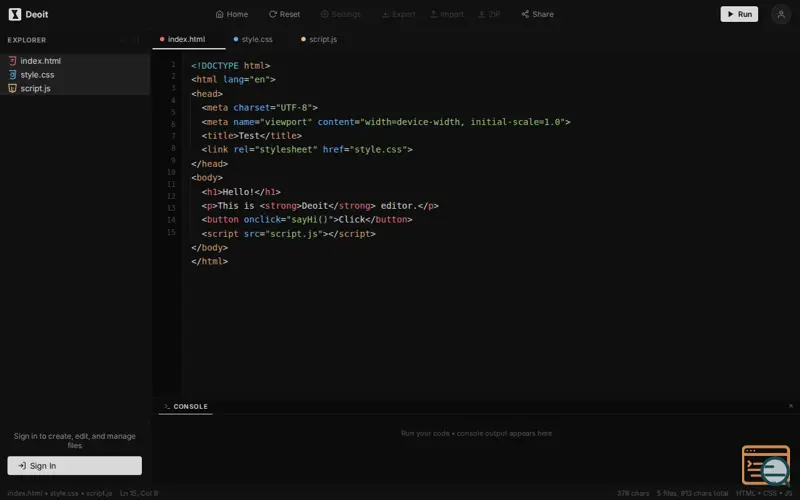Run the code
Screen dimensions: 800x500
(739, 14)
